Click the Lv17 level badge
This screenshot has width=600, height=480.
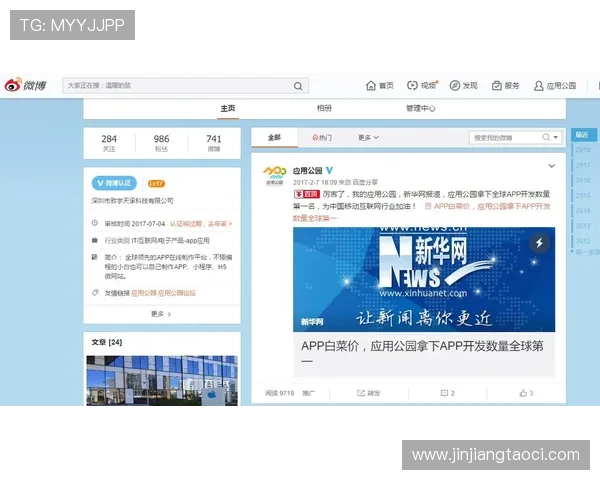(x=156, y=183)
